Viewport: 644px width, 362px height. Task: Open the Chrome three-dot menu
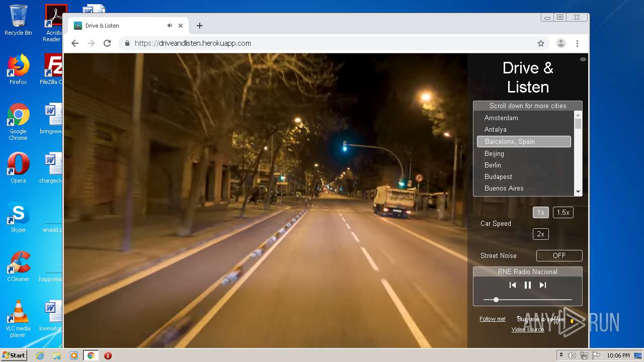pyautogui.click(x=577, y=43)
